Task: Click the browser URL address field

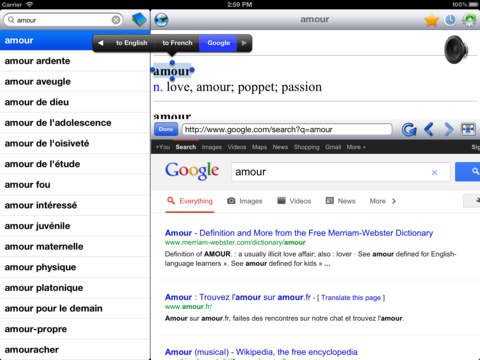Action: point(287,129)
